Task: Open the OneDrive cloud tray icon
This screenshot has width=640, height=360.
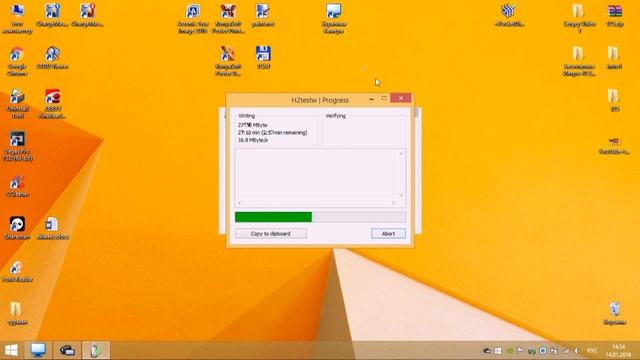Action: (x=487, y=351)
